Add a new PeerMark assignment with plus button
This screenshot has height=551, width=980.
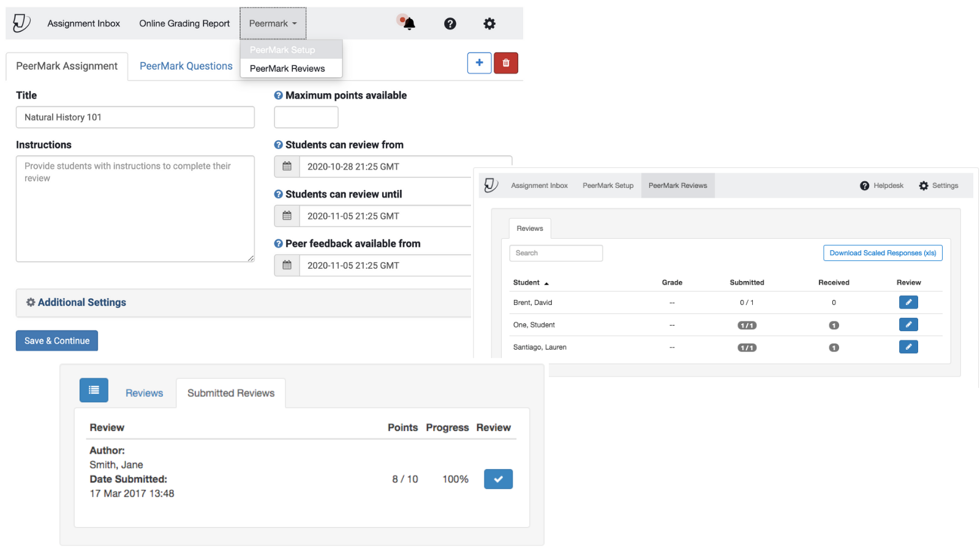pyautogui.click(x=480, y=63)
